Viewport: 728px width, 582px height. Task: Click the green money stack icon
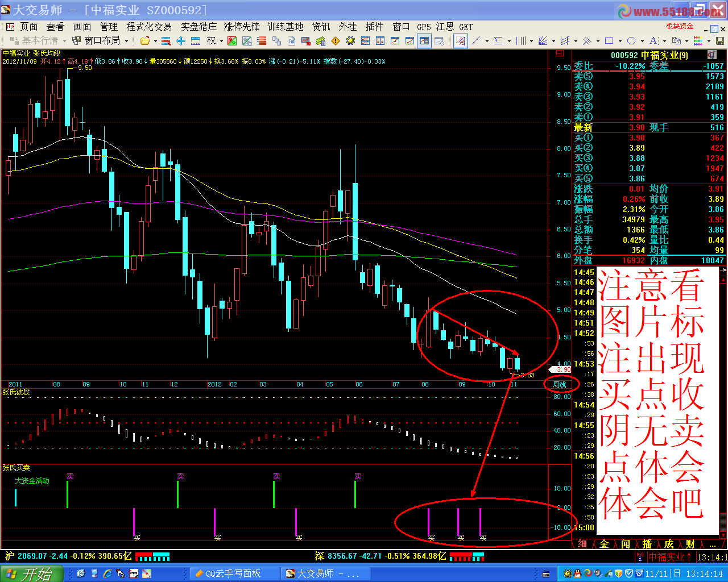[x=321, y=41]
